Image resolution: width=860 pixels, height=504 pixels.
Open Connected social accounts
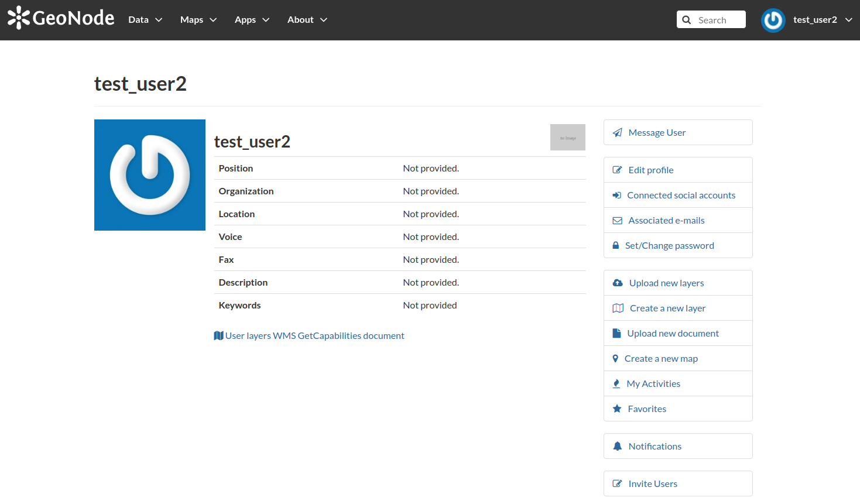[x=678, y=196]
